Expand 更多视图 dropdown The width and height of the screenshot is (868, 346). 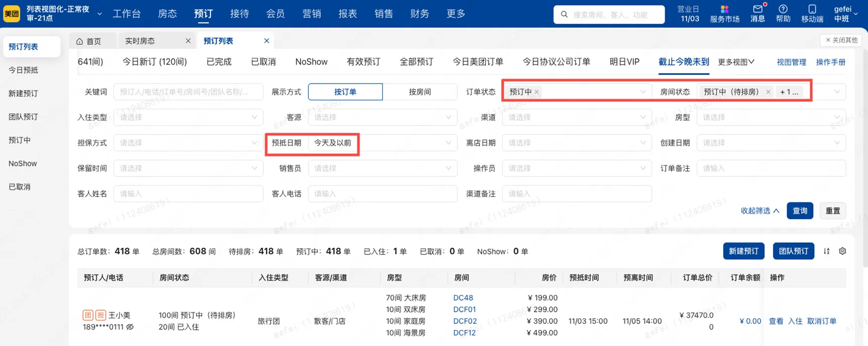pos(736,62)
